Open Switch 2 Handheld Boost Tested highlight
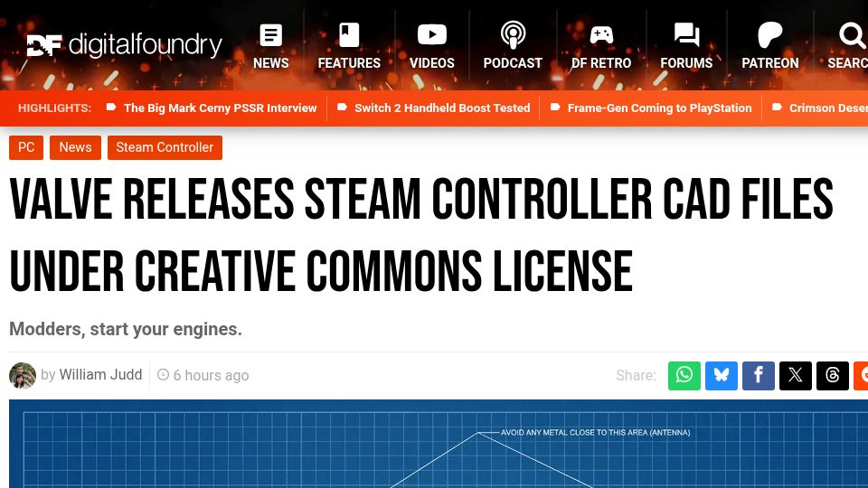 click(442, 108)
